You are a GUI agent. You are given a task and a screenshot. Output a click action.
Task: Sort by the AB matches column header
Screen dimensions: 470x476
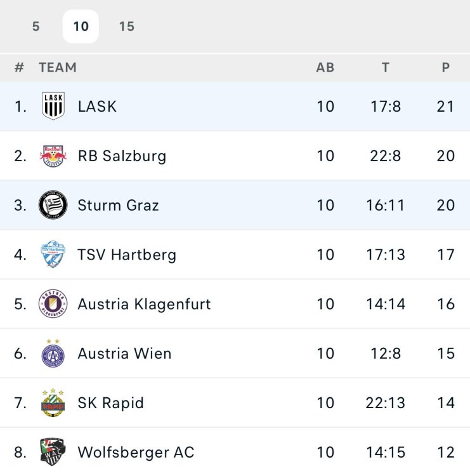[325, 67]
